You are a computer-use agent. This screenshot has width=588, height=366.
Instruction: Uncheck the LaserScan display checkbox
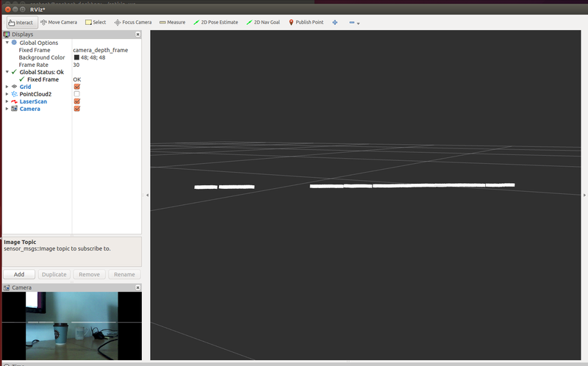(76, 101)
